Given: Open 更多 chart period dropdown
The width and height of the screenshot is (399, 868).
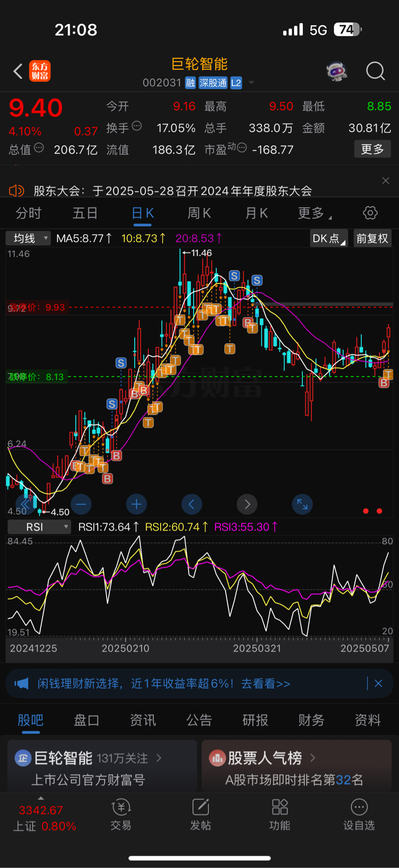Looking at the screenshot, I should click(315, 213).
